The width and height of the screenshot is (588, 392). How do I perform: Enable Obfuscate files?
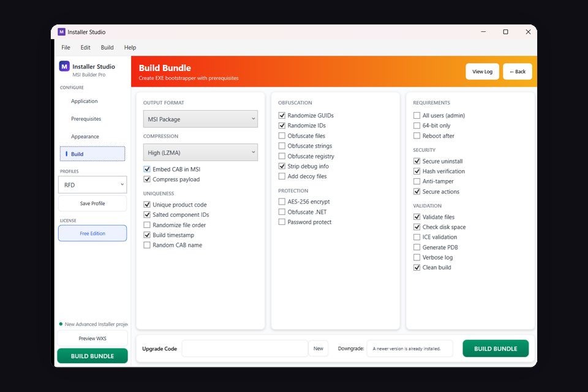[282, 135]
